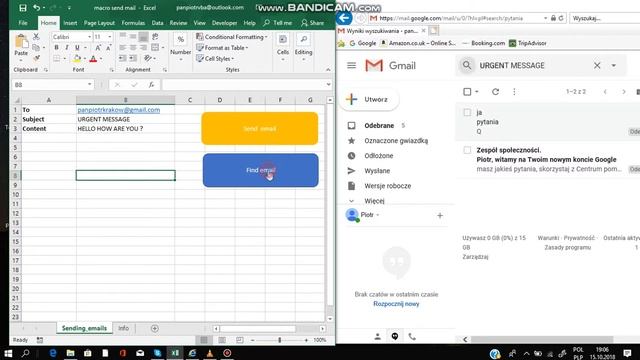Click the Share button in Excel

click(x=313, y=23)
